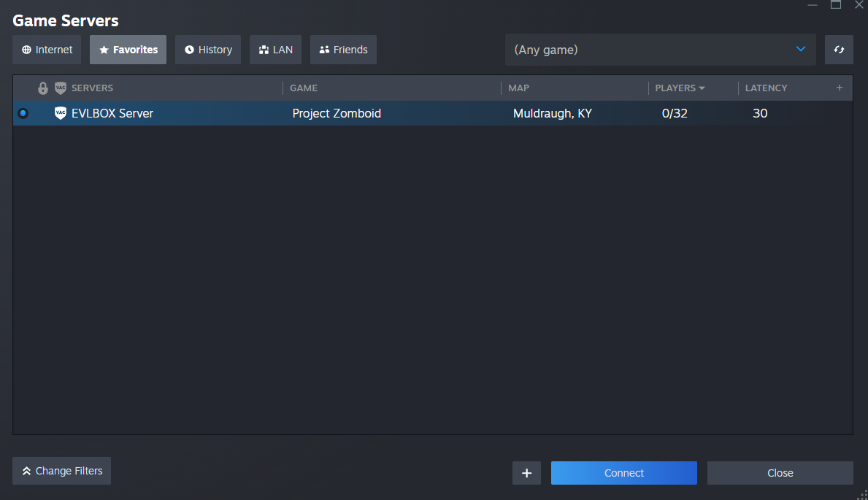Click the plus add-server button

[526, 473]
